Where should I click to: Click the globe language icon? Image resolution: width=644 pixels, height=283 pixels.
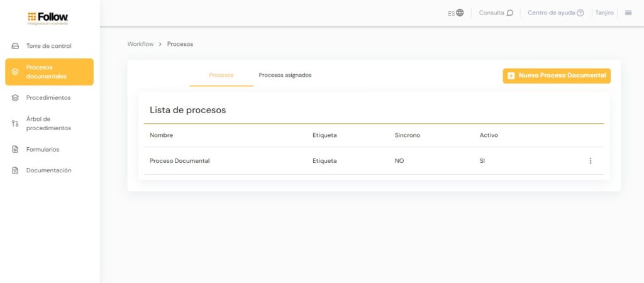[460, 13]
